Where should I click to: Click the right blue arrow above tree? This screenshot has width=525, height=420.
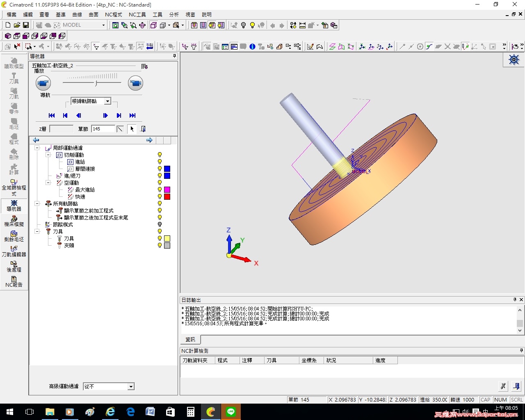(149, 140)
